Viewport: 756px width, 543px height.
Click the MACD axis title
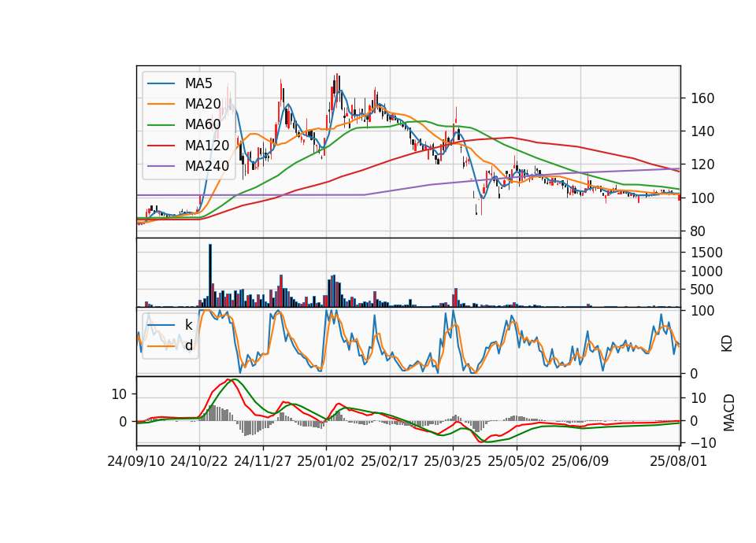click(x=728, y=412)
